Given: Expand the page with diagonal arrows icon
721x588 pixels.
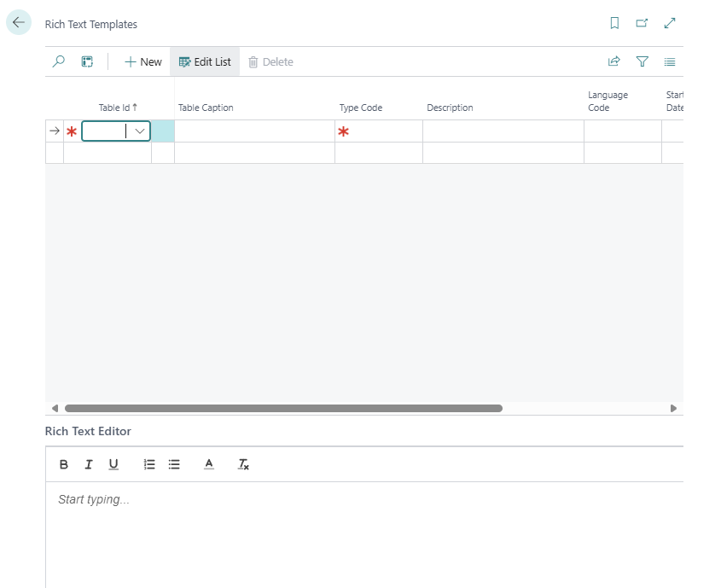Looking at the screenshot, I should click(x=670, y=24).
